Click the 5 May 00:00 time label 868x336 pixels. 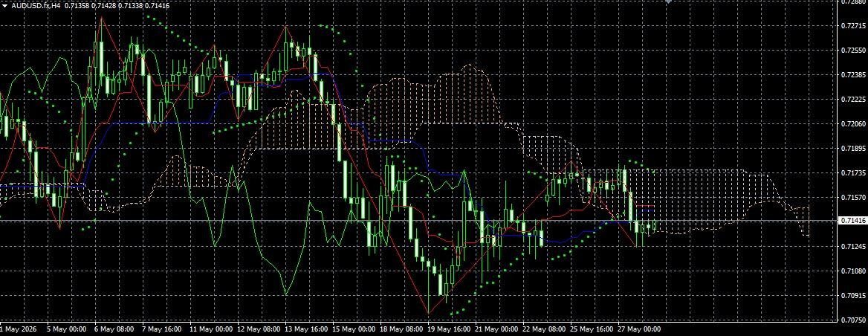pos(66,329)
